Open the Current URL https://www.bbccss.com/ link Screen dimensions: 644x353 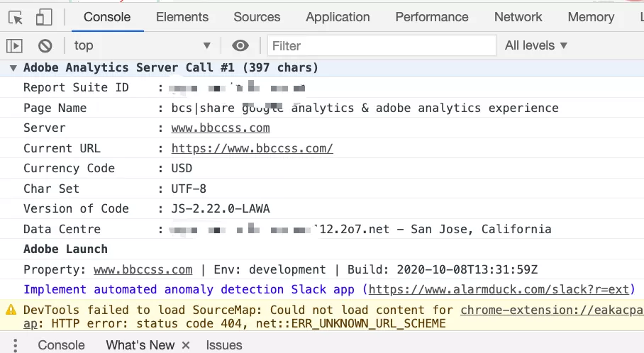(252, 148)
